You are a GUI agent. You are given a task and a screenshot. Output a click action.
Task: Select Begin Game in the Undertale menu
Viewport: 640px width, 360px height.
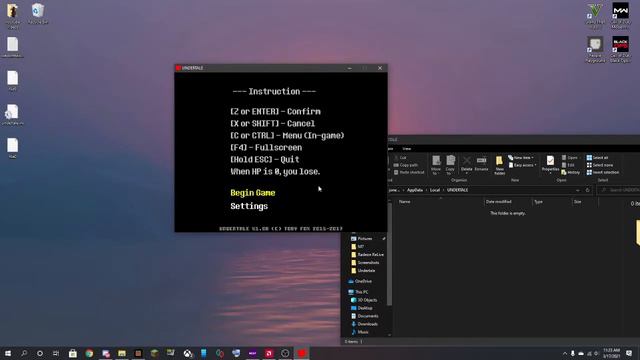[253, 193]
